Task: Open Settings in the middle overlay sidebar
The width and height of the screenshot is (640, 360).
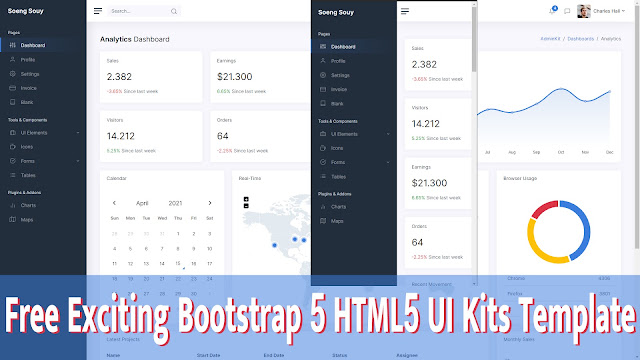Action: tap(354, 75)
